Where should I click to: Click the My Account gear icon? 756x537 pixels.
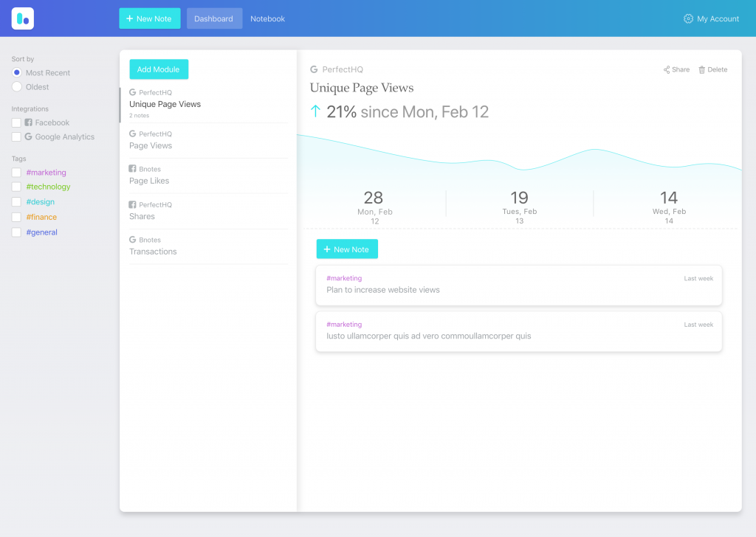click(x=688, y=18)
